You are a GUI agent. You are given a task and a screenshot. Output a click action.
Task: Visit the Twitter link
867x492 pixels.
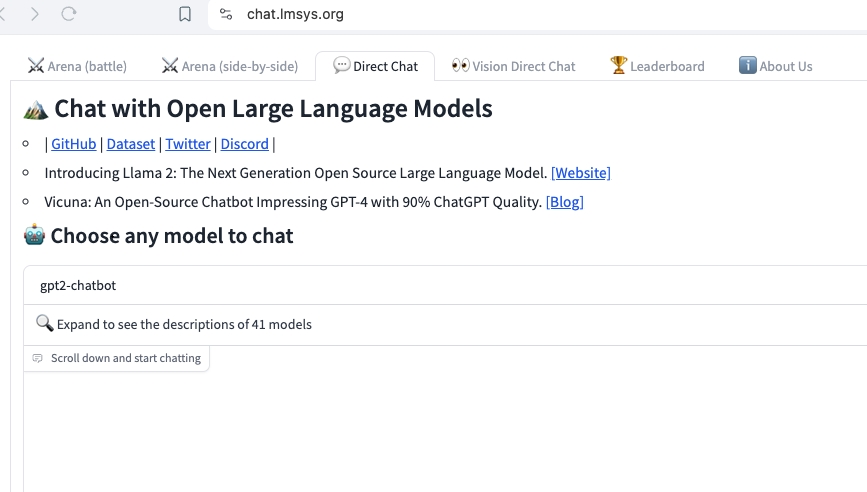point(188,144)
